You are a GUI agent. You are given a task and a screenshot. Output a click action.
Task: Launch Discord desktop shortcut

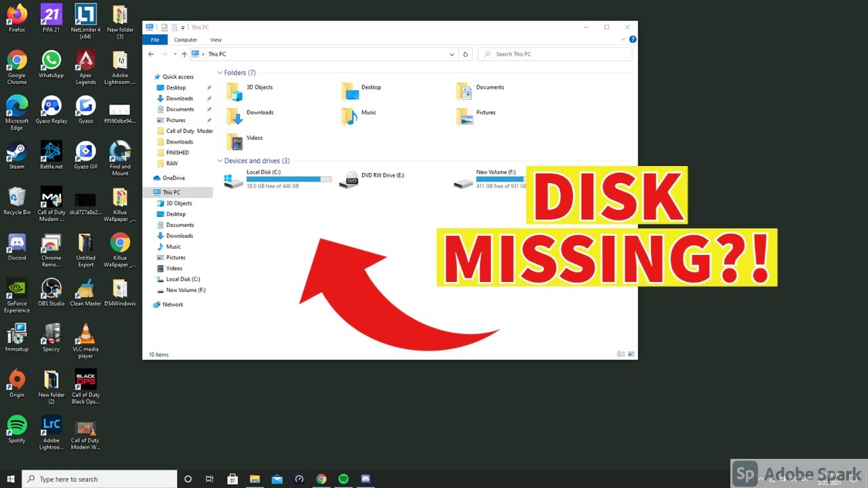tap(17, 246)
